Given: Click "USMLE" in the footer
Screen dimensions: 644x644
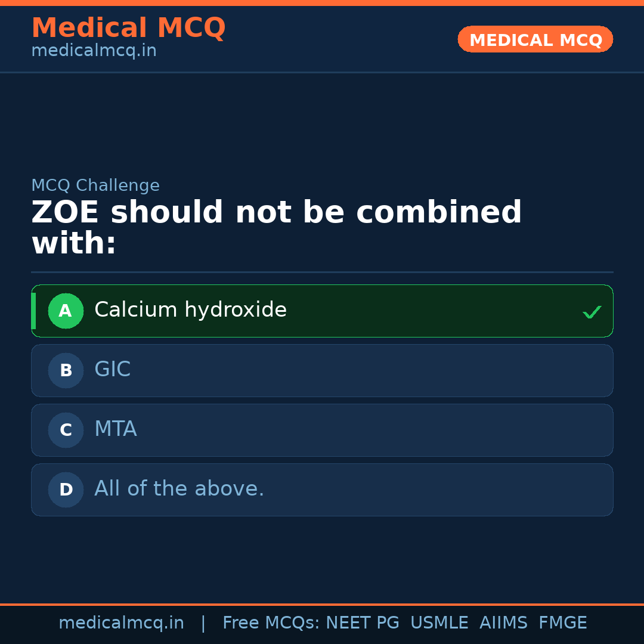Looking at the screenshot, I should (439, 623).
